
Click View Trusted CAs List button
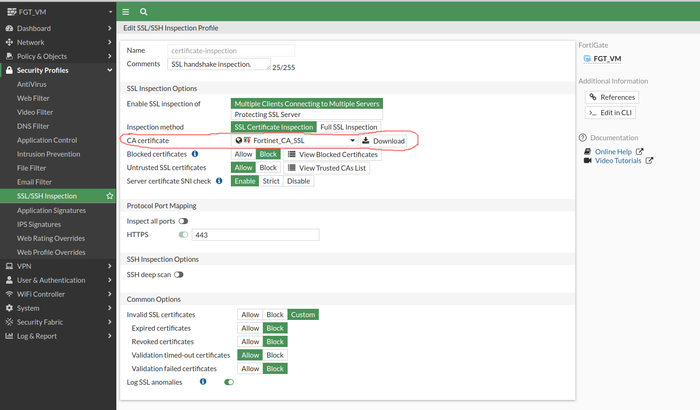(x=327, y=167)
